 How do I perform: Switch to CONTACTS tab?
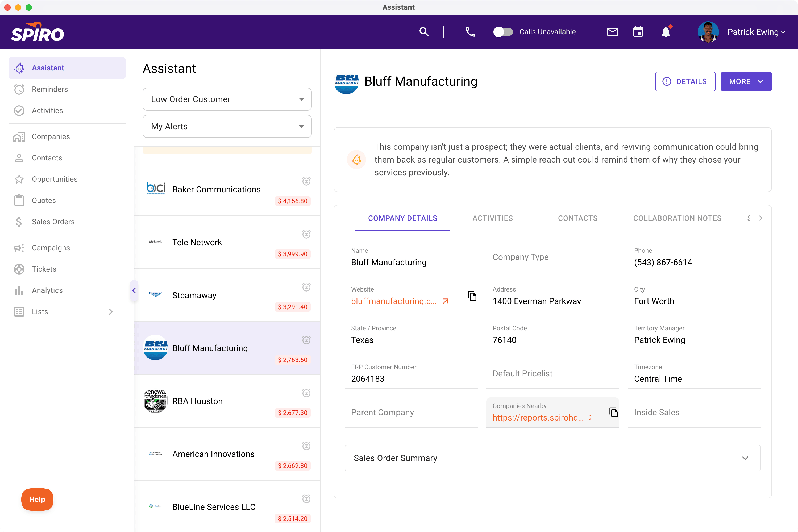578,218
